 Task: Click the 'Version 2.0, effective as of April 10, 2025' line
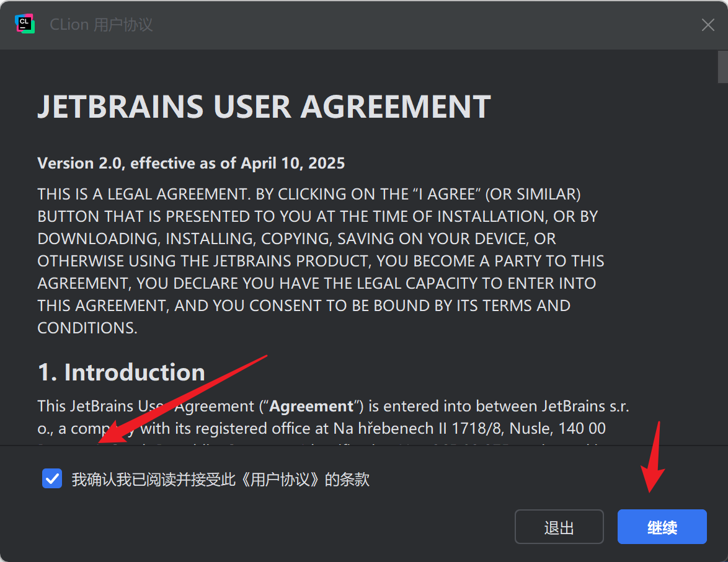click(x=191, y=164)
